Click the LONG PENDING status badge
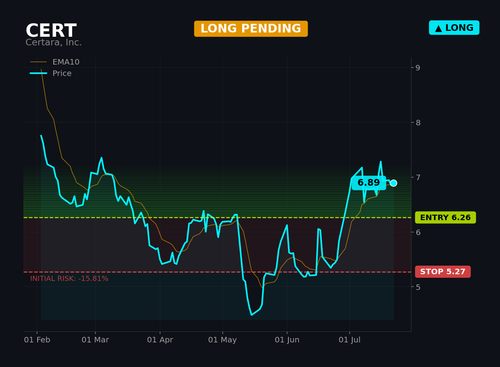 [x=251, y=29]
